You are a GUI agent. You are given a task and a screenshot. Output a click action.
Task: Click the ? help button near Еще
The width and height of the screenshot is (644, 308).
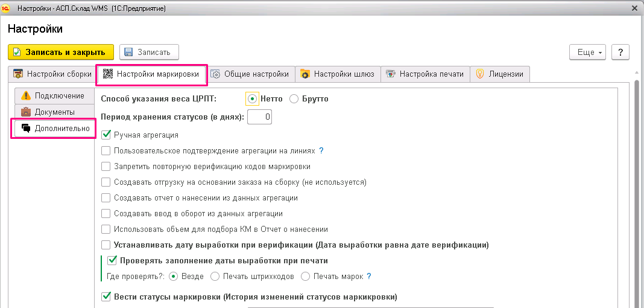pyautogui.click(x=620, y=52)
